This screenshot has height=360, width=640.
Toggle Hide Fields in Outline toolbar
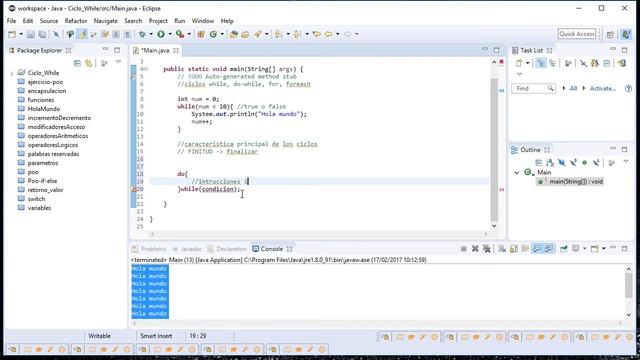(562, 163)
